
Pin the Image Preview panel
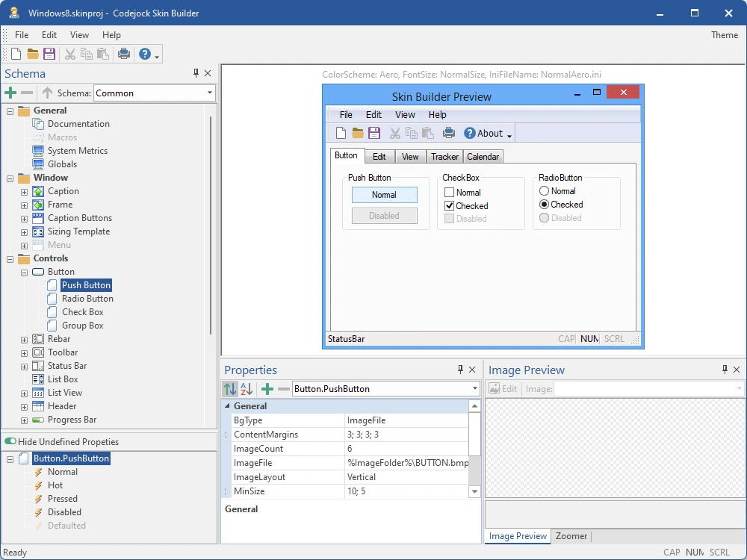pos(725,369)
